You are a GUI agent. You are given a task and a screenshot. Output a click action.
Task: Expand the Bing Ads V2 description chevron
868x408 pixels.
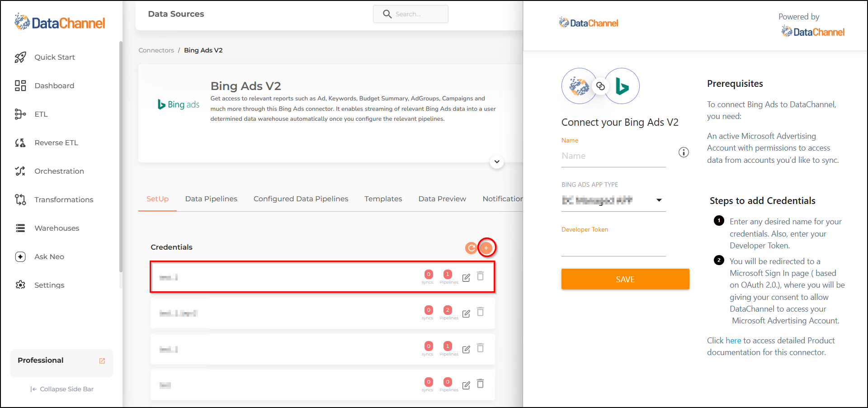(497, 162)
